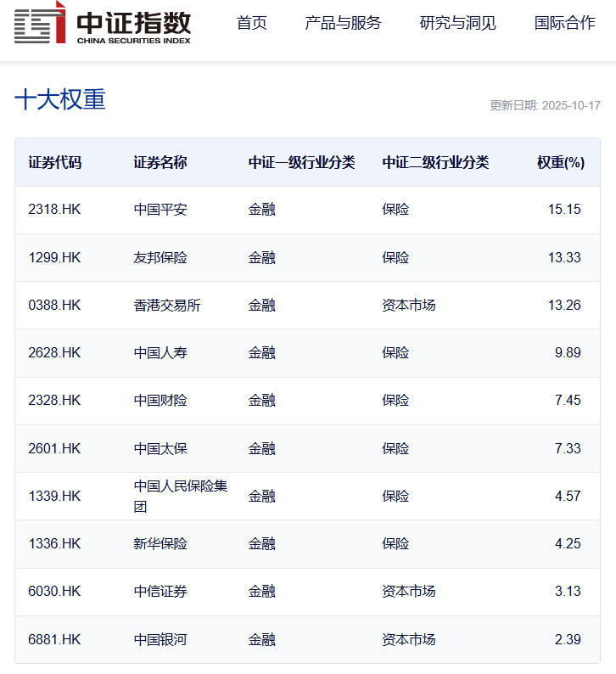Select code 6881.HK
This screenshot has height=674, width=616.
(54, 639)
